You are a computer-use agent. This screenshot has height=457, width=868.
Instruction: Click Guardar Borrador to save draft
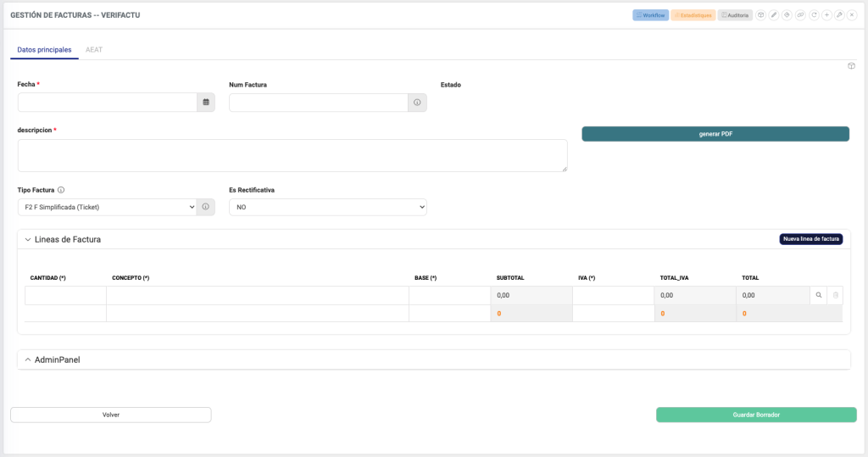(756, 415)
